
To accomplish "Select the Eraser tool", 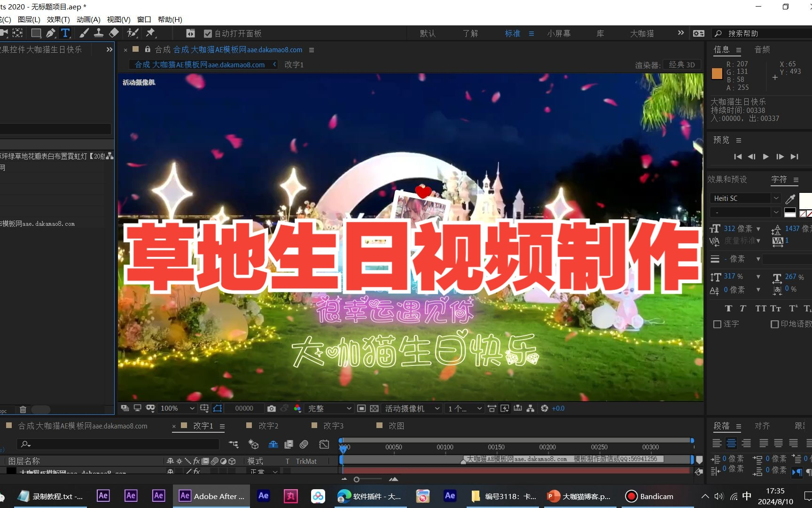I will tap(114, 33).
